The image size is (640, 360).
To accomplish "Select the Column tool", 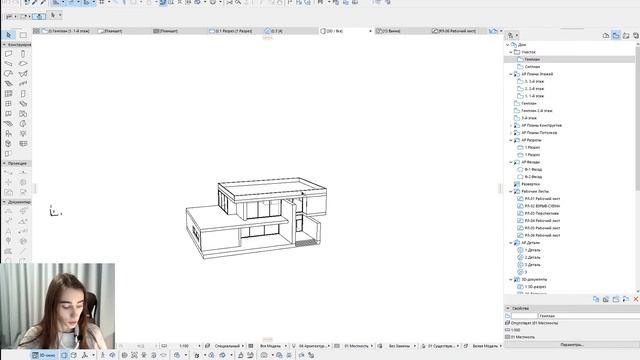I will click(x=23, y=54).
